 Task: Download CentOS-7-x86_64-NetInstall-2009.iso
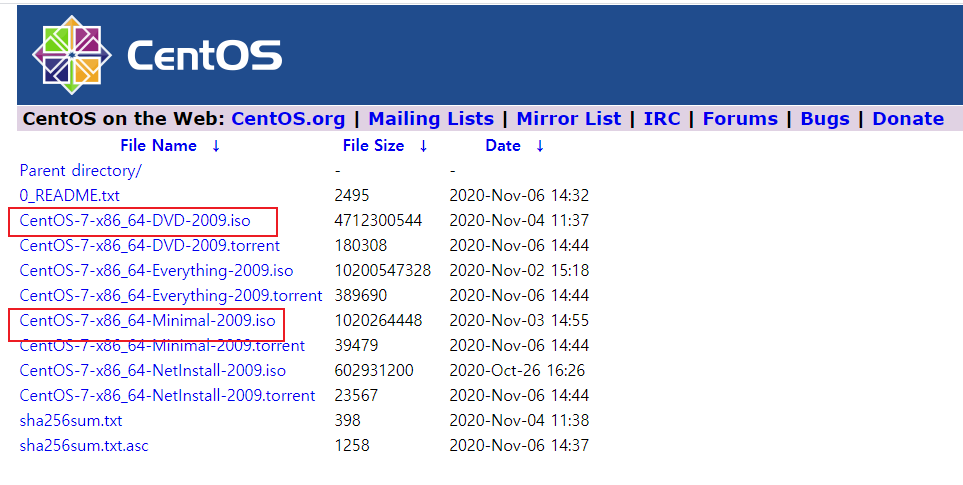153,371
